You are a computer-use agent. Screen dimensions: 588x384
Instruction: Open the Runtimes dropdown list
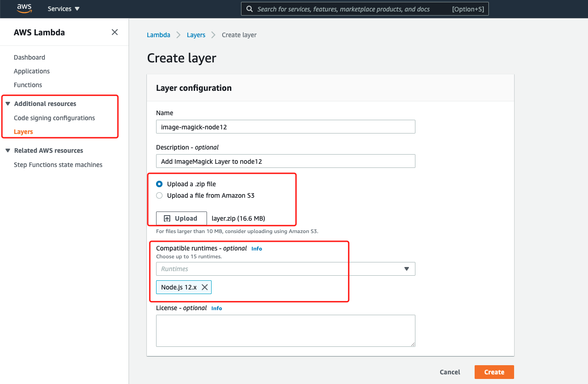[x=286, y=269]
